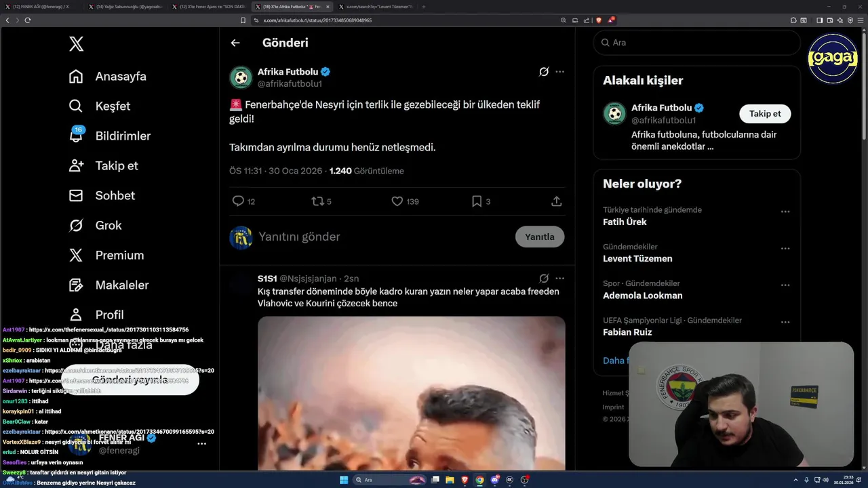The height and width of the screenshot is (488, 868).
Task: Open more options for the FENER AĞI account
Action: [x=201, y=444]
